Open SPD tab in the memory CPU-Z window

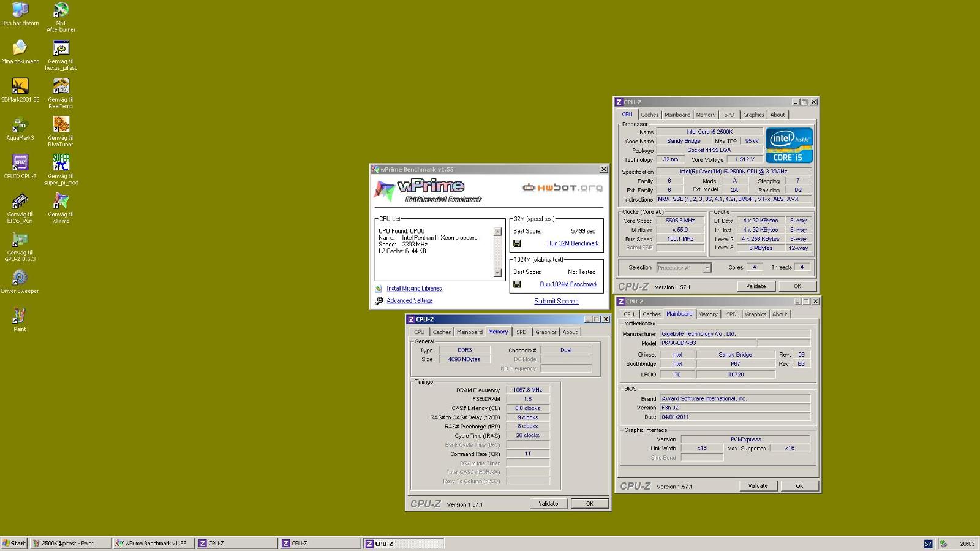tap(521, 332)
